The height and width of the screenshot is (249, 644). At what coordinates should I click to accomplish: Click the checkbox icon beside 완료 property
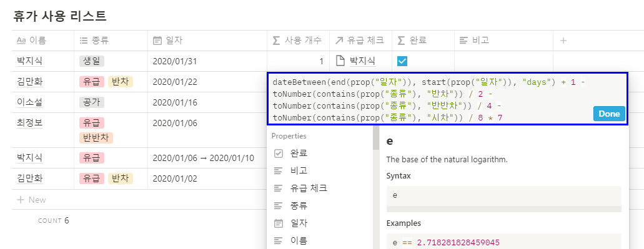pyautogui.click(x=279, y=154)
